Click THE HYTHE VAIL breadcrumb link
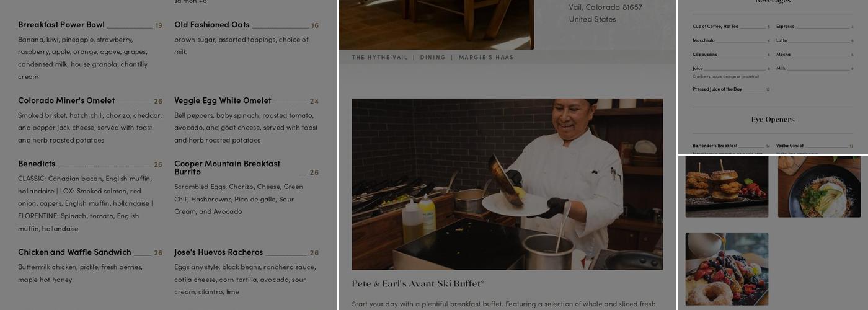 click(x=379, y=57)
